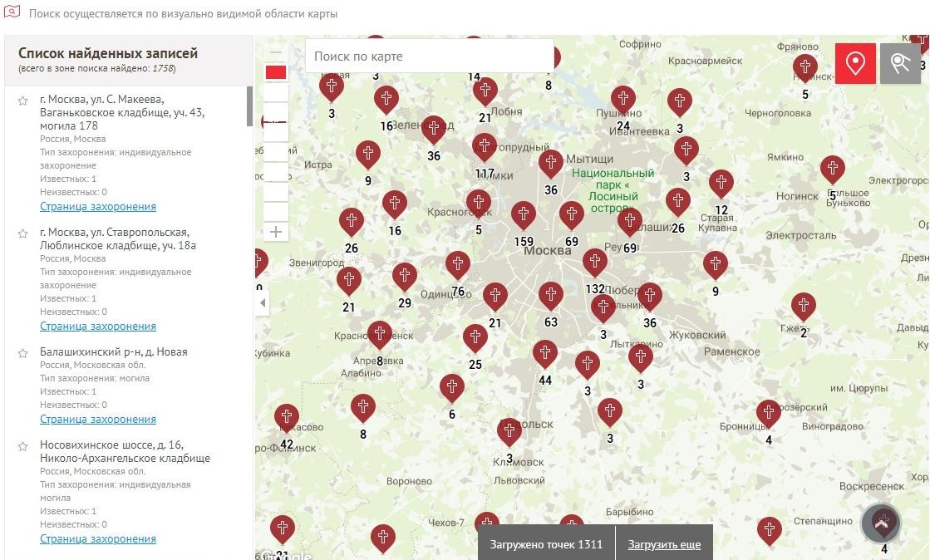Toggle favorite star for Балашихинский р-н entry
This screenshot has width=930, height=560.
(x=22, y=354)
